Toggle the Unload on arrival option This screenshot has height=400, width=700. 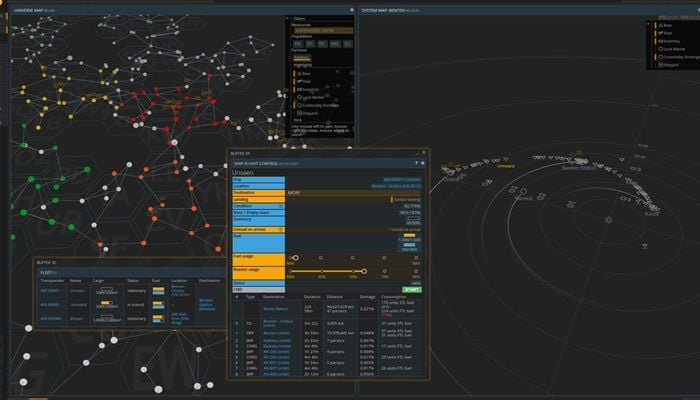tap(404, 229)
